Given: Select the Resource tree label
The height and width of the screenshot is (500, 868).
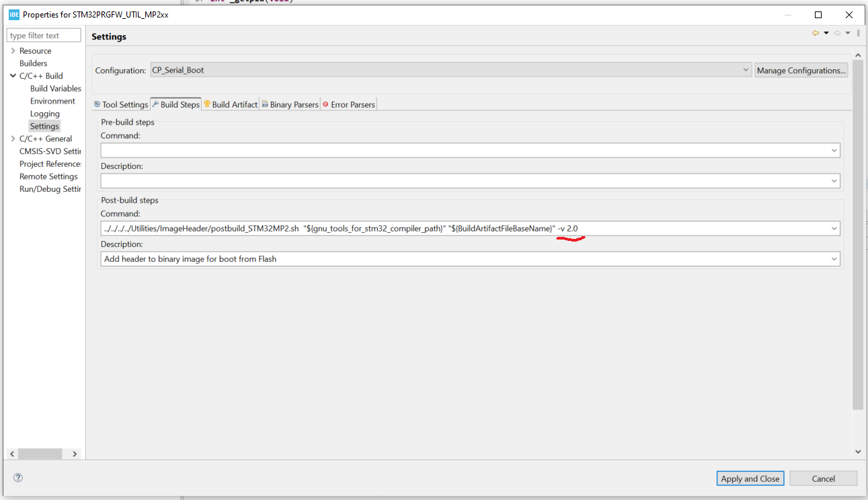Looking at the screenshot, I should click(35, 51).
